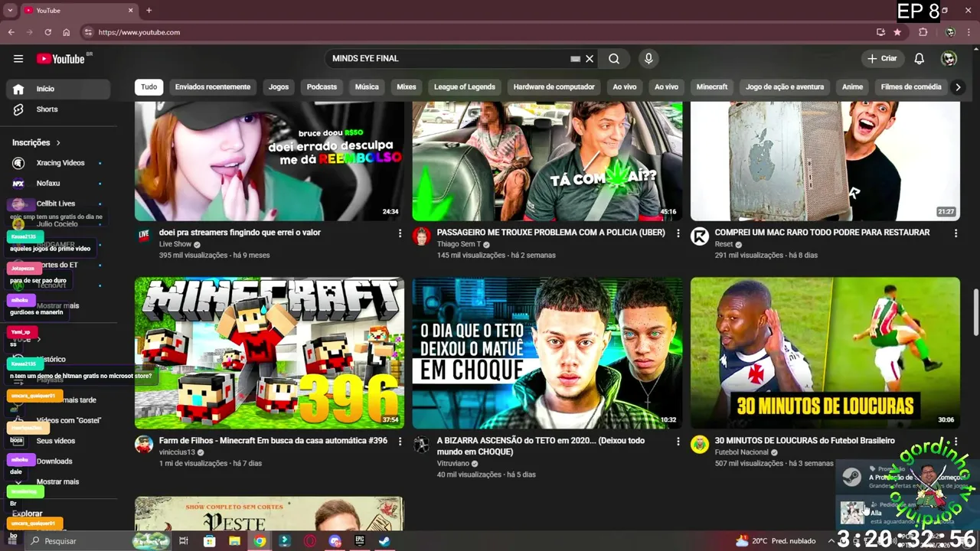Select the Podcasts filter chip
The height and width of the screenshot is (551, 980).
pyautogui.click(x=322, y=87)
